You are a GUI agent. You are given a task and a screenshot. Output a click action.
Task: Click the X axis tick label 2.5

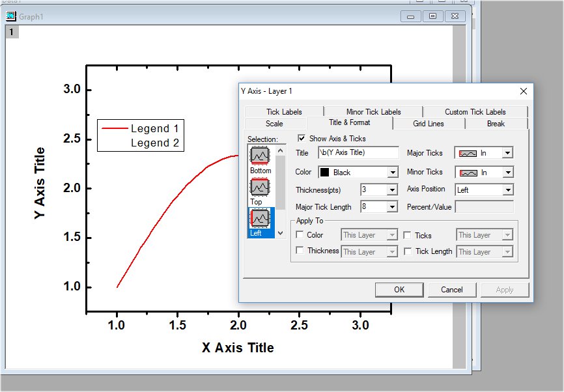click(300, 325)
